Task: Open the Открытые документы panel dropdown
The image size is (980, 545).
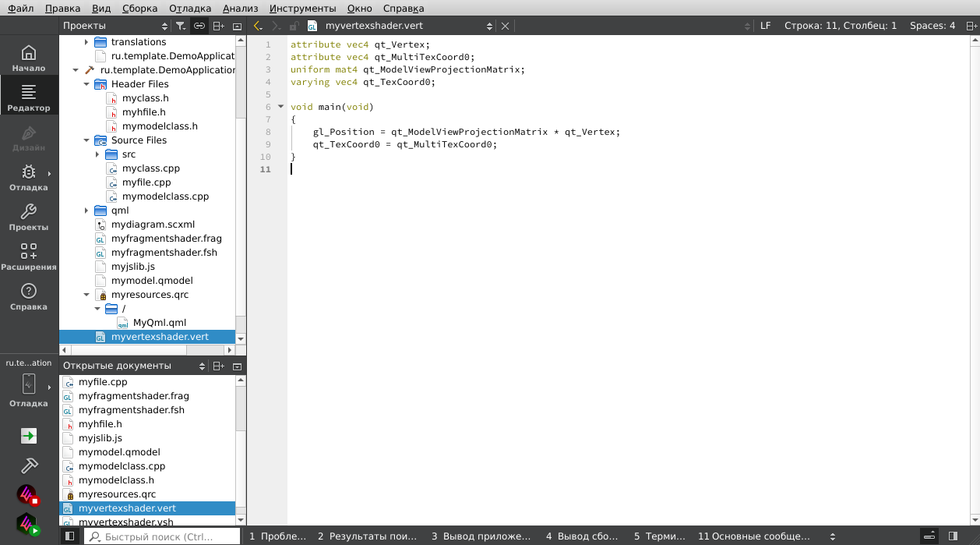Action: (202, 366)
